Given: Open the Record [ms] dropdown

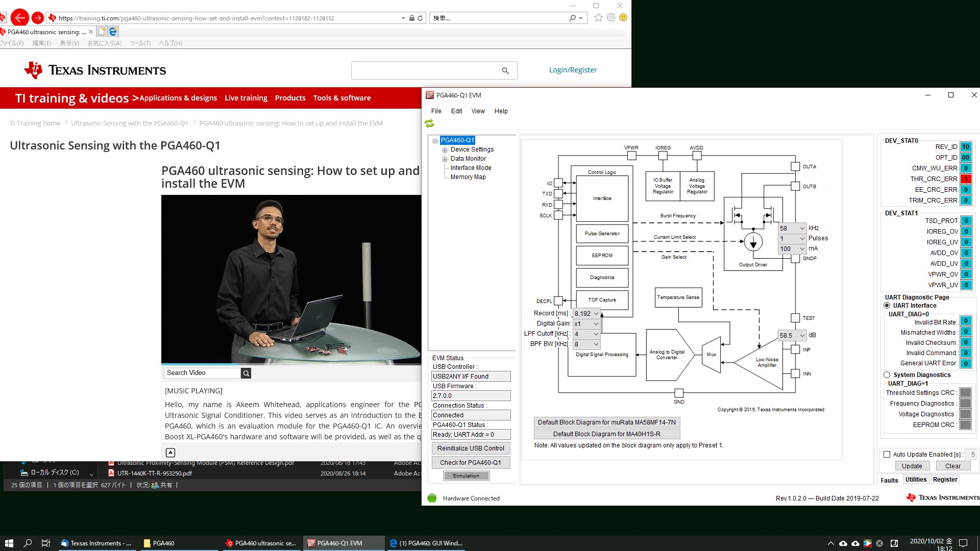Looking at the screenshot, I should tap(586, 314).
